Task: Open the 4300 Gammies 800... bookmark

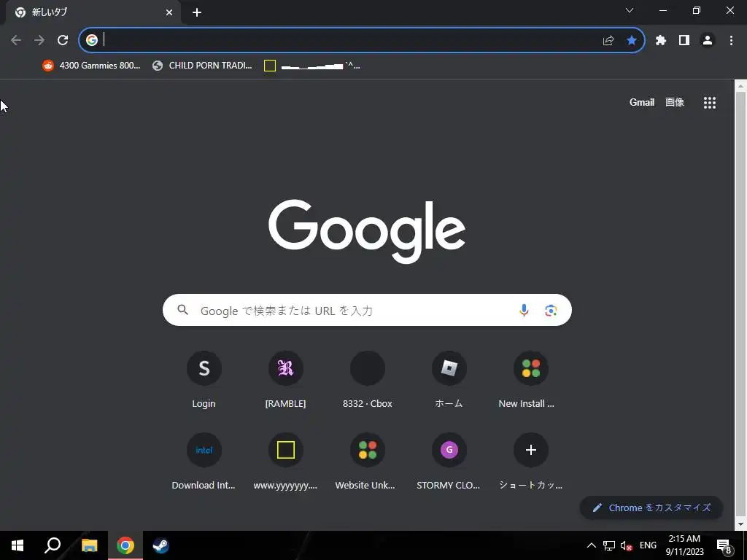Action: point(91,66)
